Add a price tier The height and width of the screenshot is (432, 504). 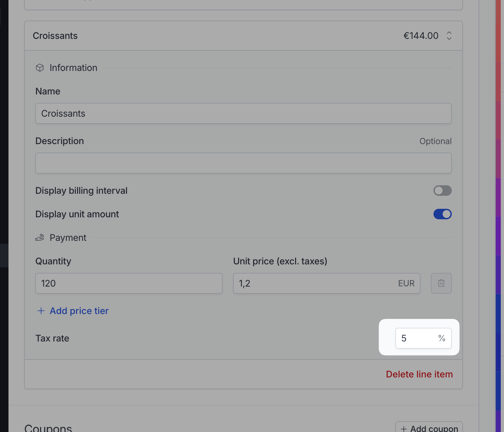point(73,311)
